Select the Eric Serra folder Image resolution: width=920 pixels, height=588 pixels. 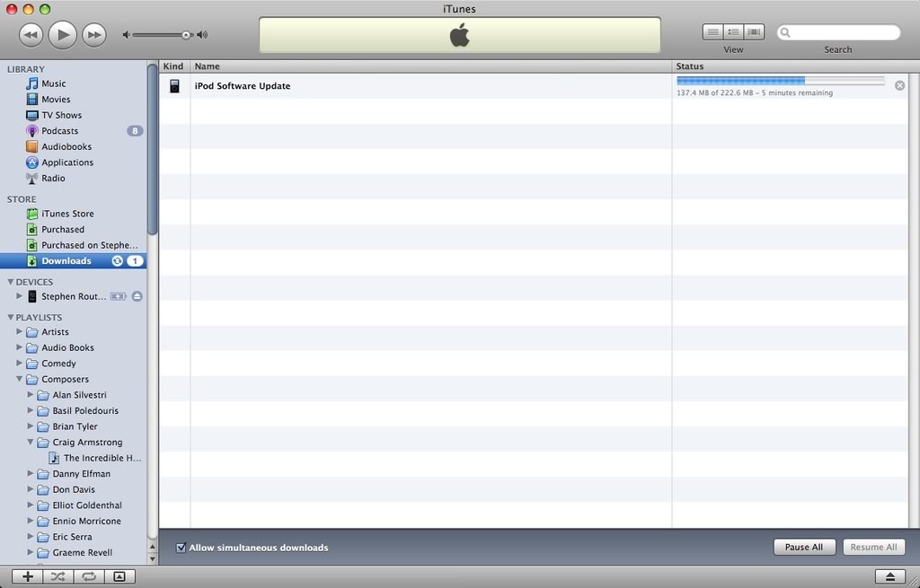pyautogui.click(x=74, y=537)
